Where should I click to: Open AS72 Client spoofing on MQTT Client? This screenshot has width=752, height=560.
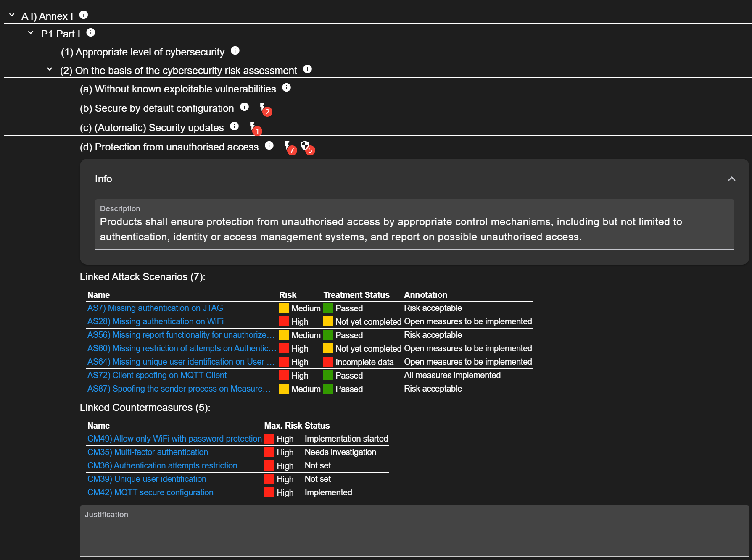(x=157, y=375)
